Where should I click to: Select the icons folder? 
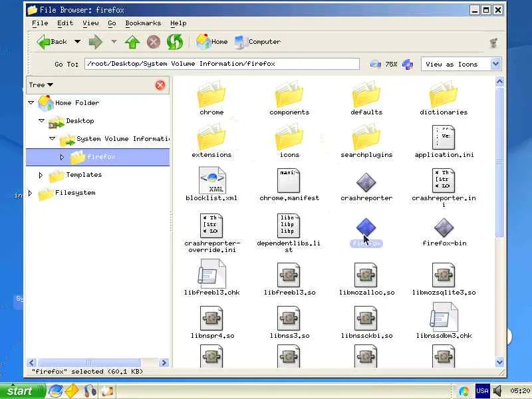coord(289,137)
